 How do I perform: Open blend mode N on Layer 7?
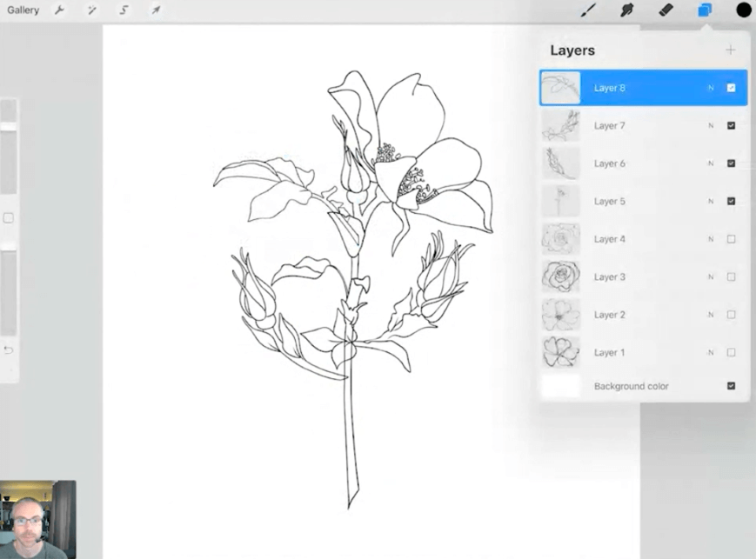711,125
